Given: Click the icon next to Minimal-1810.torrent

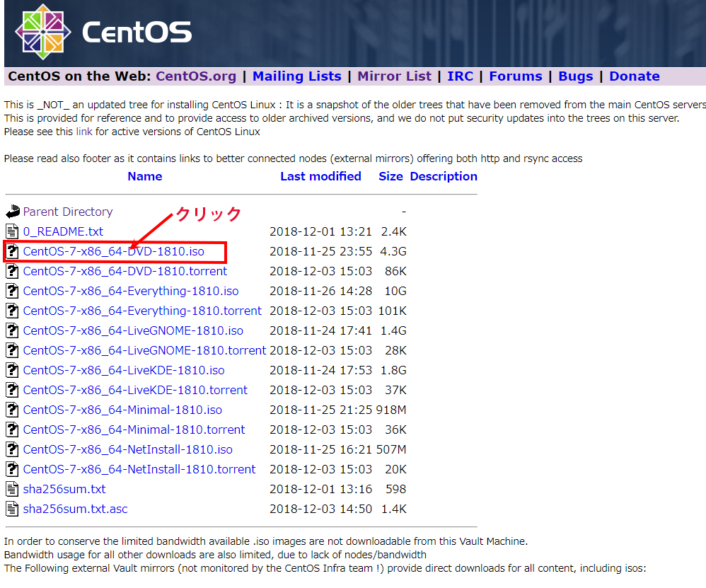Looking at the screenshot, I should point(12,430).
